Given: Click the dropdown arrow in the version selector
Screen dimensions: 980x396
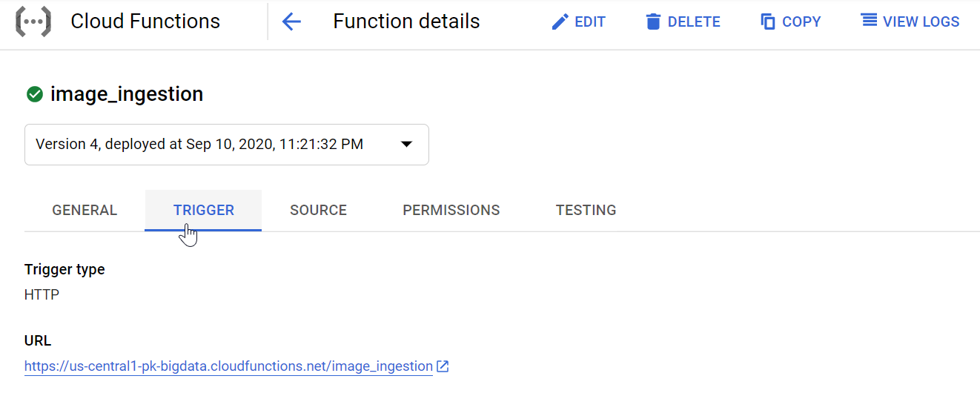Looking at the screenshot, I should [x=406, y=144].
